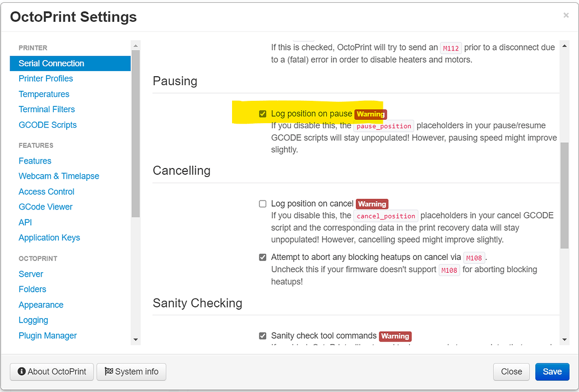579x392 pixels.
Task: Dismiss settings with the top-right X
Action: click(566, 15)
